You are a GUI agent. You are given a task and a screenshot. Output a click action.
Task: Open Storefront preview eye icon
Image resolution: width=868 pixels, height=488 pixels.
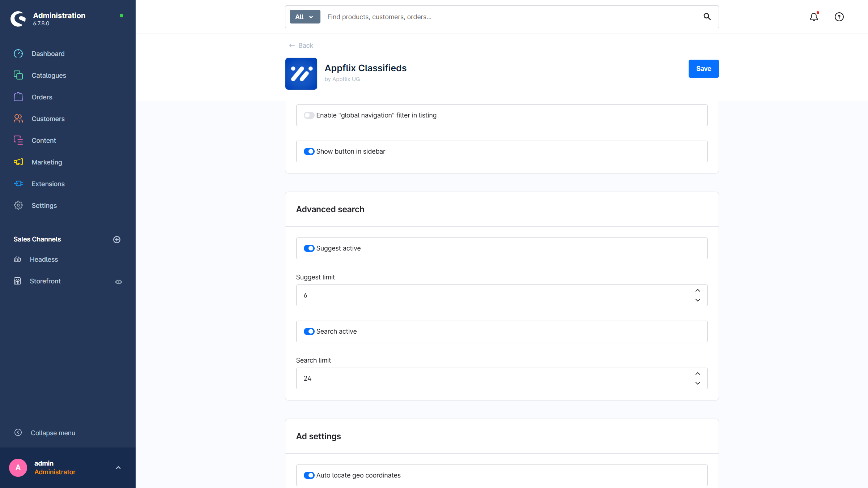coord(119,282)
